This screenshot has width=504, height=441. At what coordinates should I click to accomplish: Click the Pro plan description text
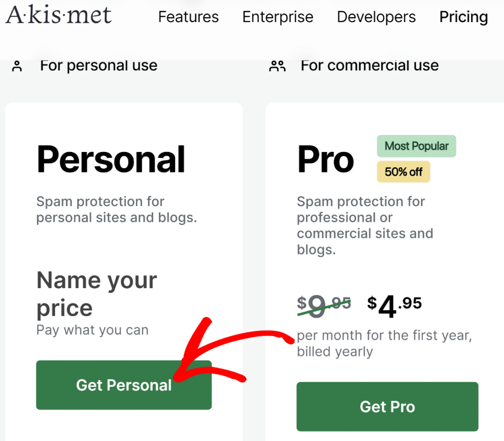pos(365,217)
